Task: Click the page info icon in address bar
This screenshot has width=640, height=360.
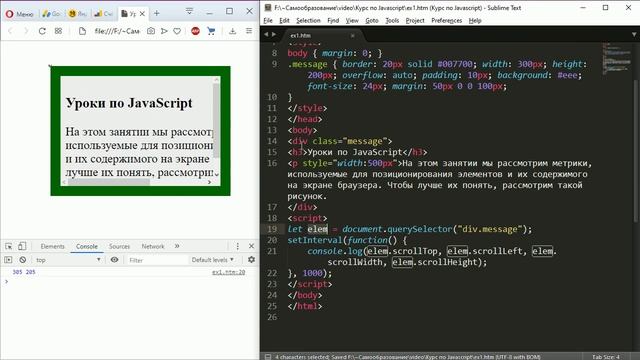Action: pyautogui.click(x=82, y=31)
